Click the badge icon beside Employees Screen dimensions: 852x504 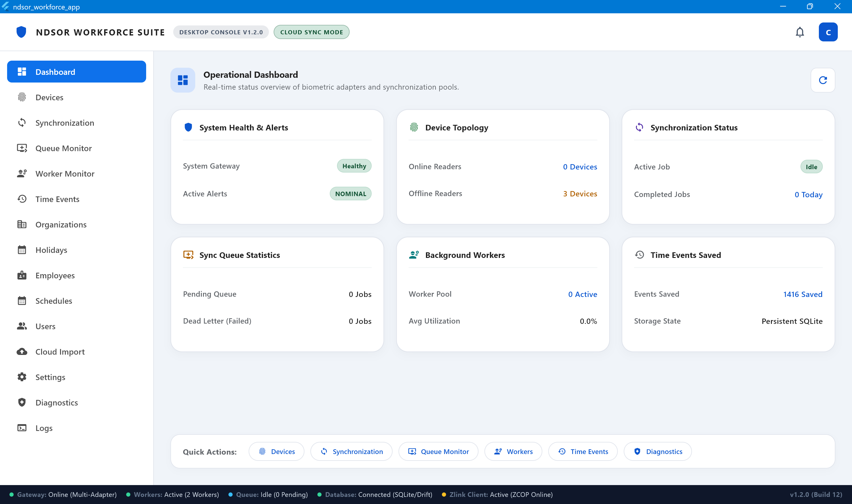click(22, 275)
